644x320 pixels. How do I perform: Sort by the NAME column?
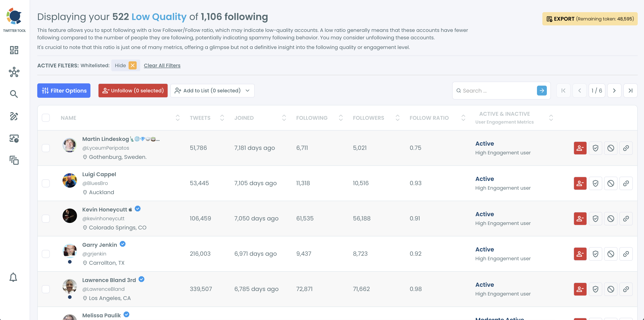177,118
